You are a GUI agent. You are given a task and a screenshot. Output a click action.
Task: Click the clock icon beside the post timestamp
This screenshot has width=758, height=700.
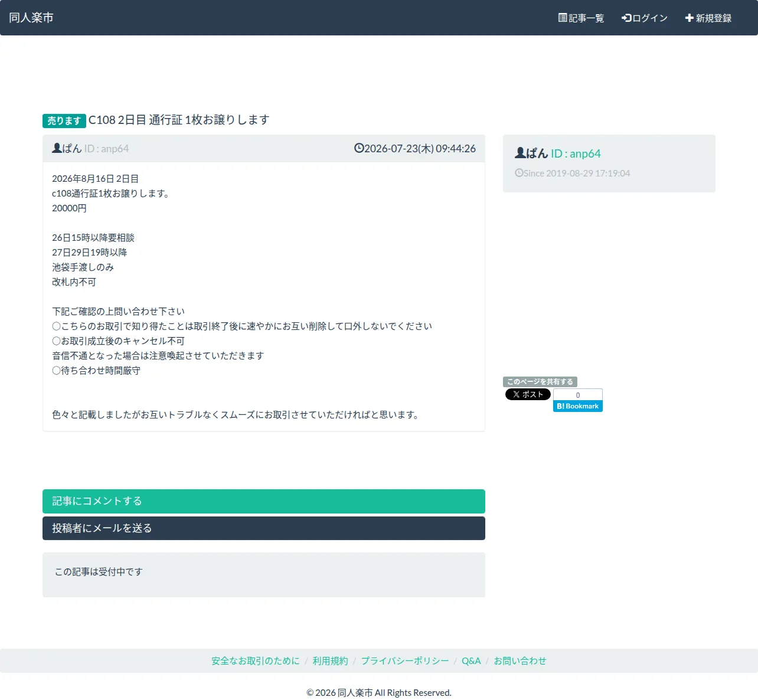click(359, 148)
